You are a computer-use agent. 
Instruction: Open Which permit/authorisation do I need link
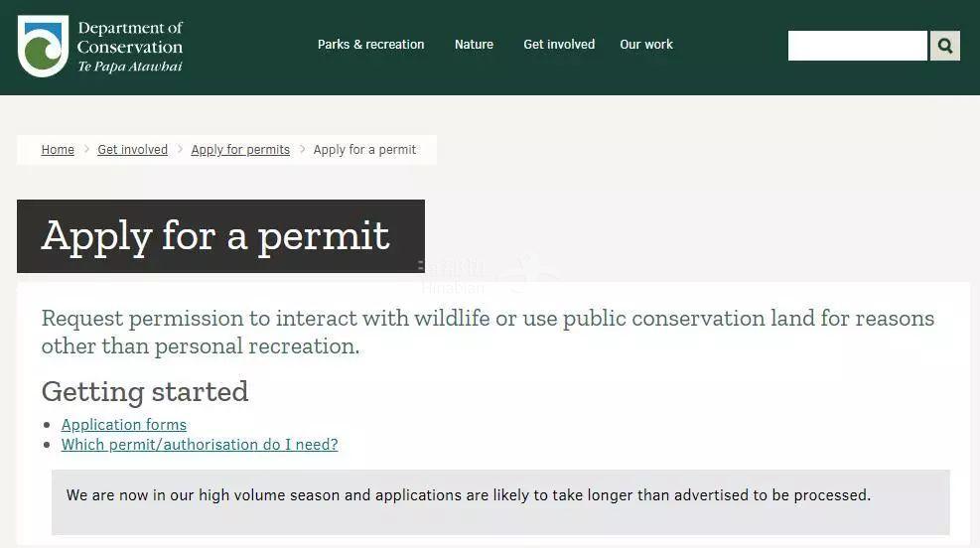tap(200, 445)
